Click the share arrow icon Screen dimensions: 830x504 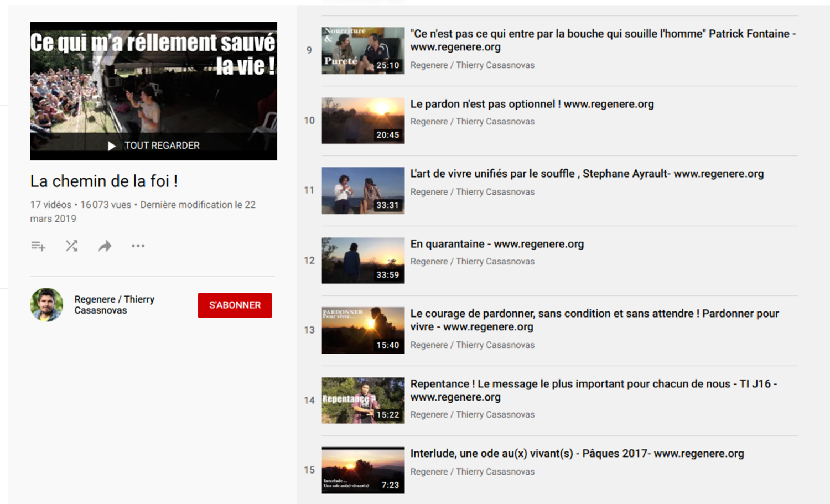click(105, 246)
